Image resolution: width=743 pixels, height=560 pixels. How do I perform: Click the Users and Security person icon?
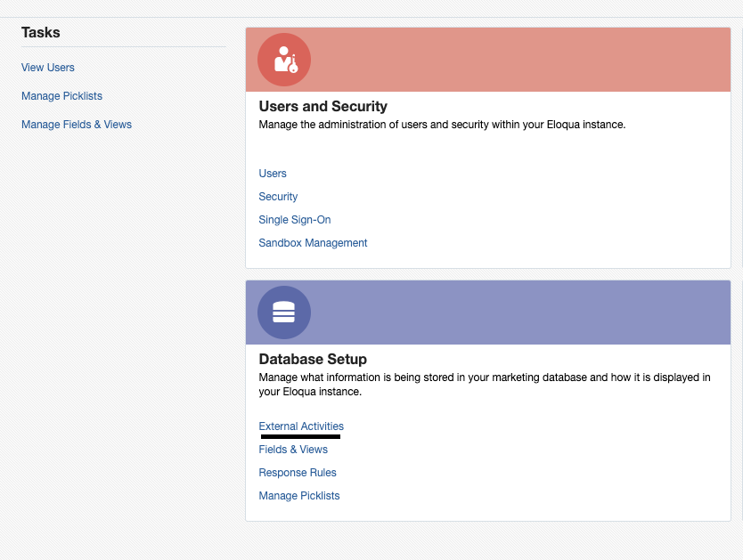click(x=284, y=60)
